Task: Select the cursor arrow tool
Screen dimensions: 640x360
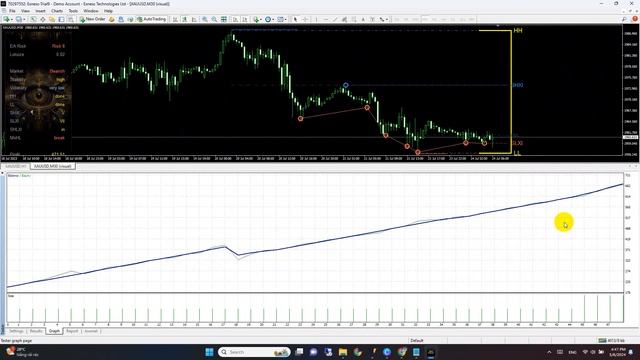Action: coord(296,19)
